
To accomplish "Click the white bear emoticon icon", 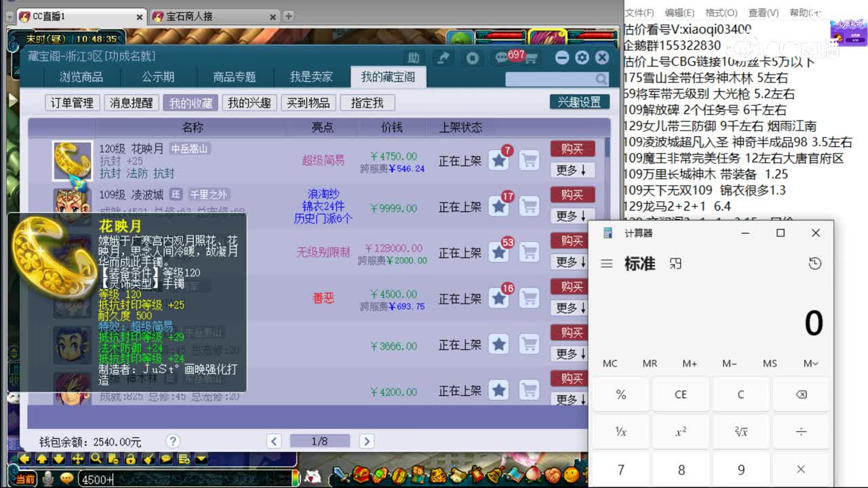I will (x=313, y=476).
